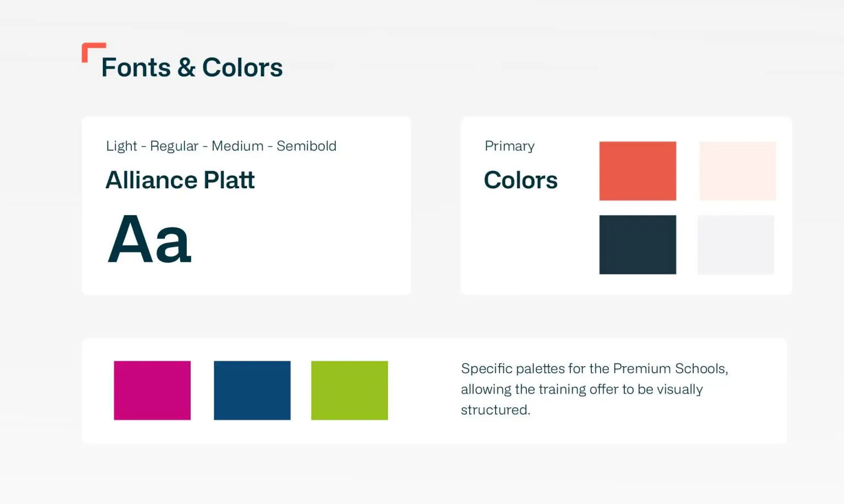Click the word Medium in font weights
This screenshot has width=844, height=504.
click(237, 146)
